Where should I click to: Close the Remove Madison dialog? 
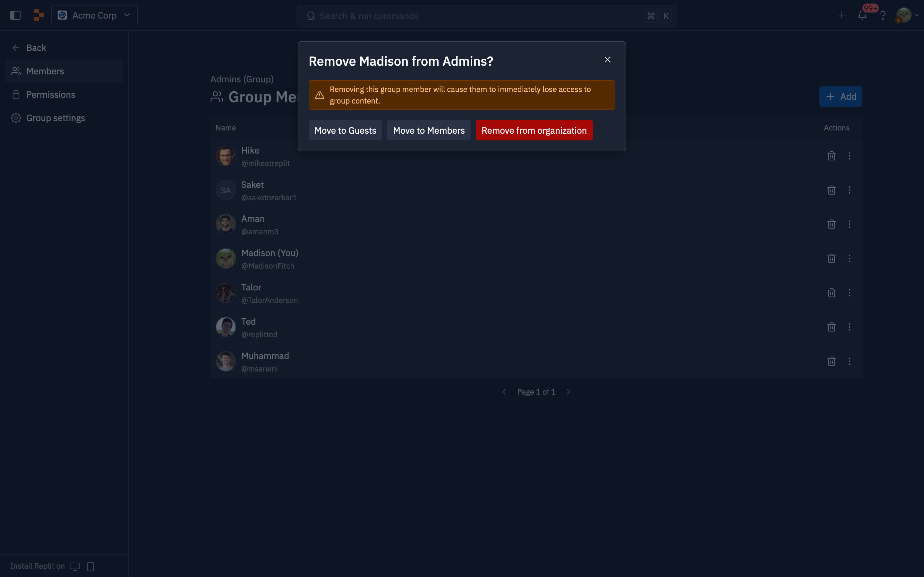[x=607, y=60]
